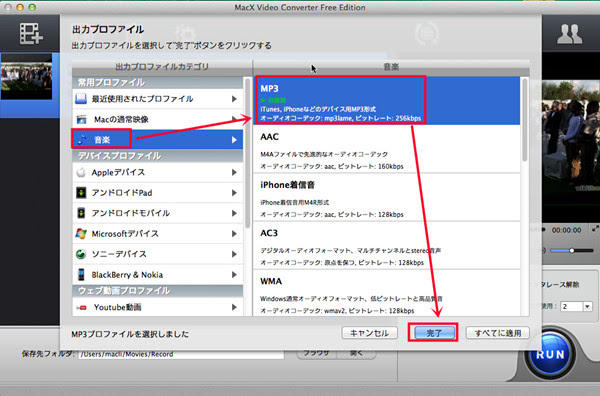
Task: Click the Microsoft device Windows icon
Action: coord(81,233)
